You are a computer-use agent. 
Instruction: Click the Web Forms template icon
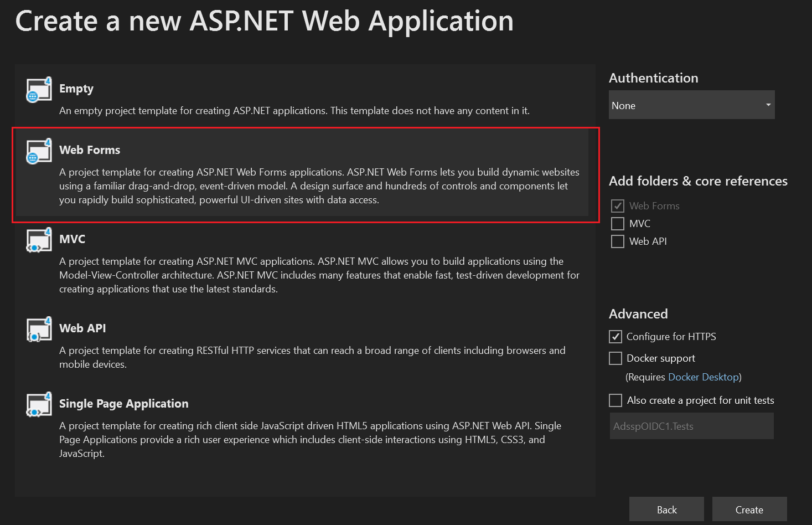[x=39, y=151]
